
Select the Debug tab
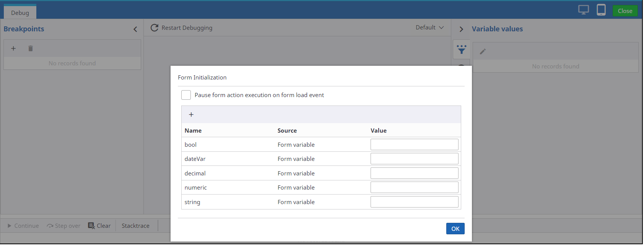20,13
